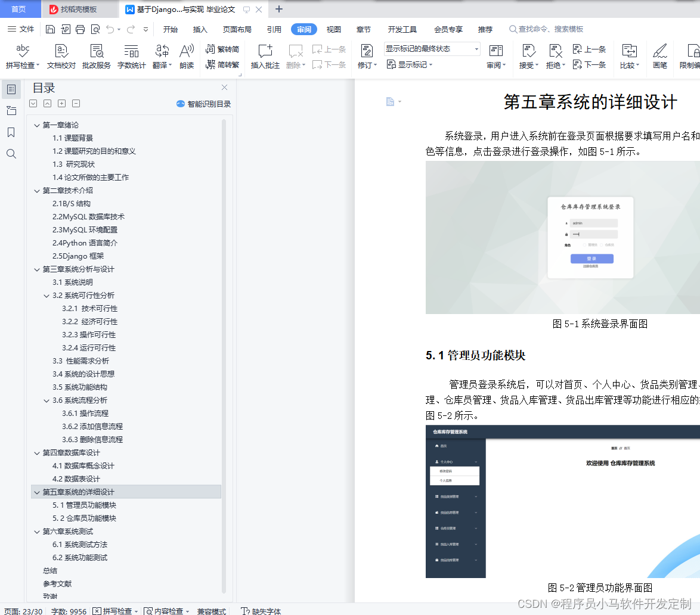Collapse 第五章系统的详细设计 in the outline
The width and height of the screenshot is (700, 615).
36,491
